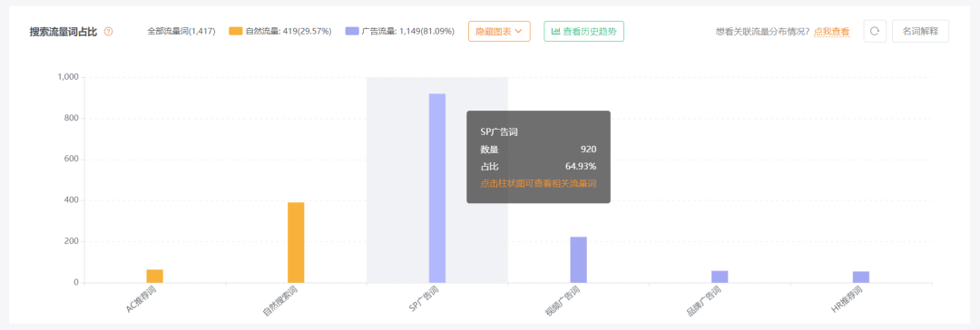Click the help question-mark icon beside 搜索流量词占比
The height and width of the screenshot is (330, 980).
(x=109, y=31)
